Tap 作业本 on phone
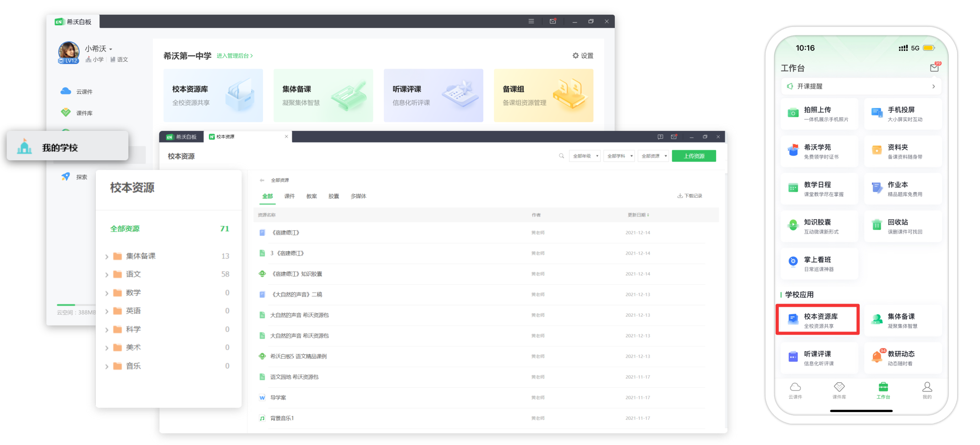The height and width of the screenshot is (445, 980). pyautogui.click(x=903, y=189)
